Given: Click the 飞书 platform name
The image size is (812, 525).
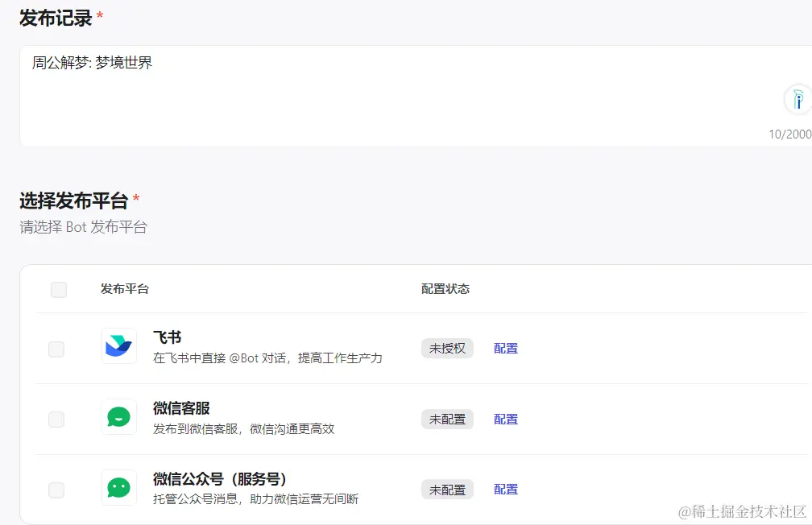Looking at the screenshot, I should tap(168, 337).
